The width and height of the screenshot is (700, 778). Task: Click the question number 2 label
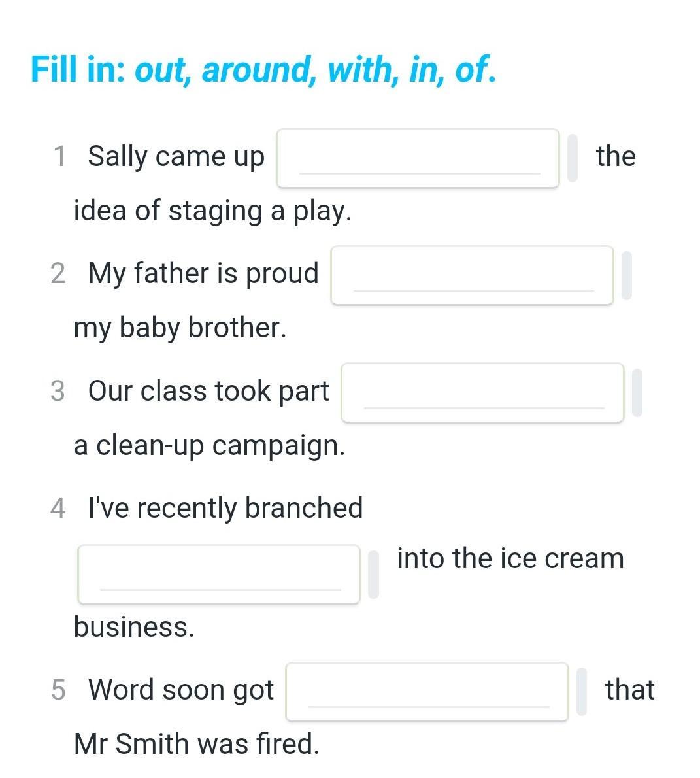point(58,274)
